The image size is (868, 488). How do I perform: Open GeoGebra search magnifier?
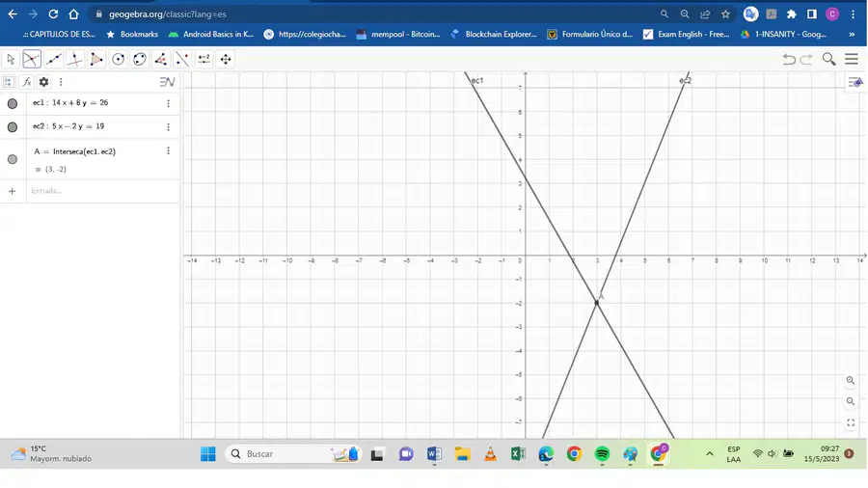coord(828,59)
